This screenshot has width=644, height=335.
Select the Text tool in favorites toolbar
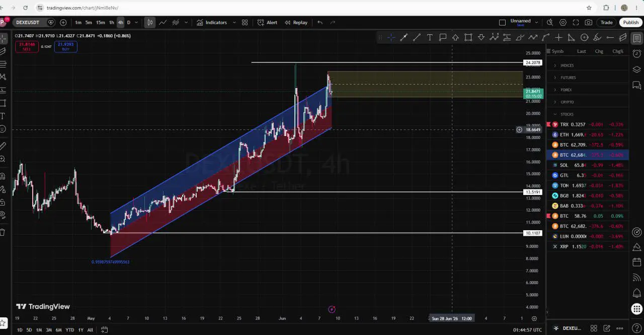click(x=430, y=37)
